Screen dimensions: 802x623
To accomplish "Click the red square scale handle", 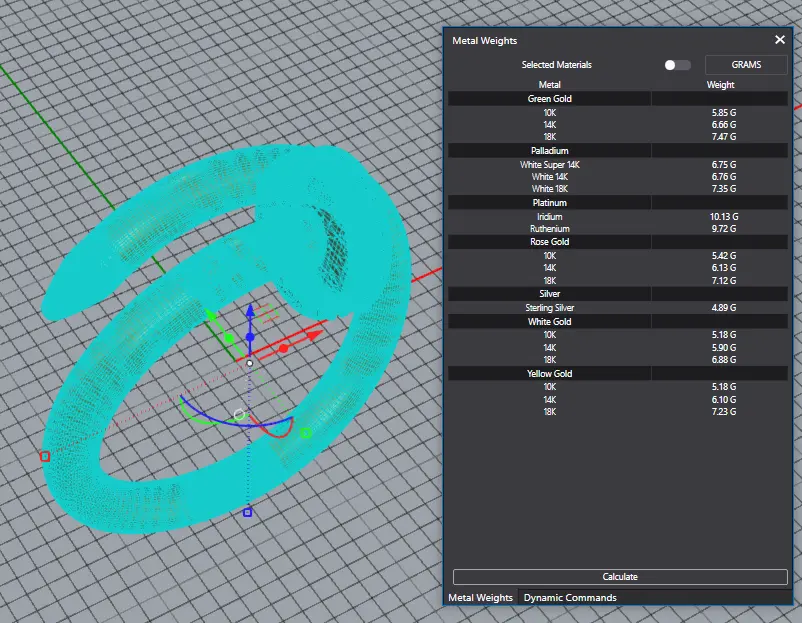I will (45, 457).
